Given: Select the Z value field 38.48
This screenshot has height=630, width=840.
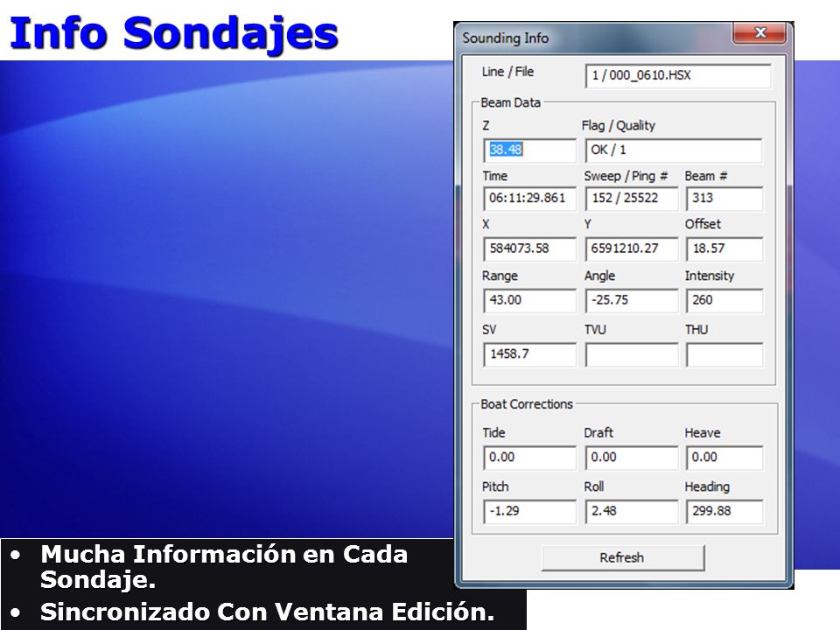Looking at the screenshot, I should 529,150.
